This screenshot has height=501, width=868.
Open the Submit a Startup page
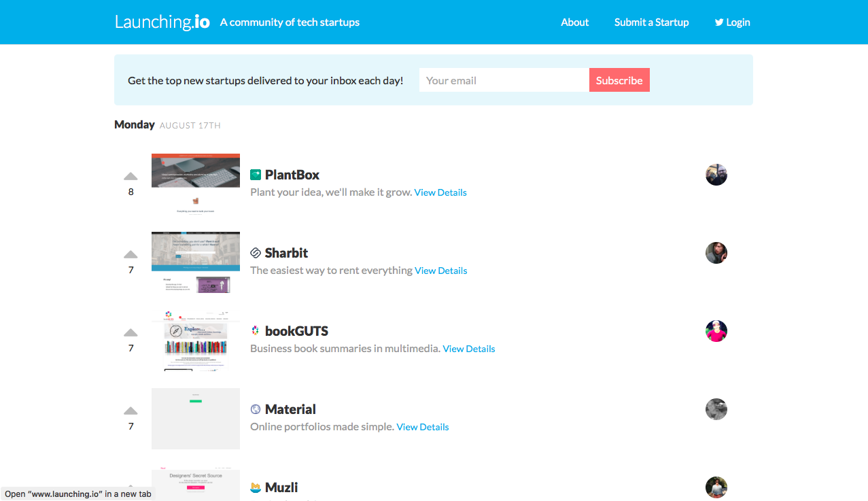click(651, 22)
